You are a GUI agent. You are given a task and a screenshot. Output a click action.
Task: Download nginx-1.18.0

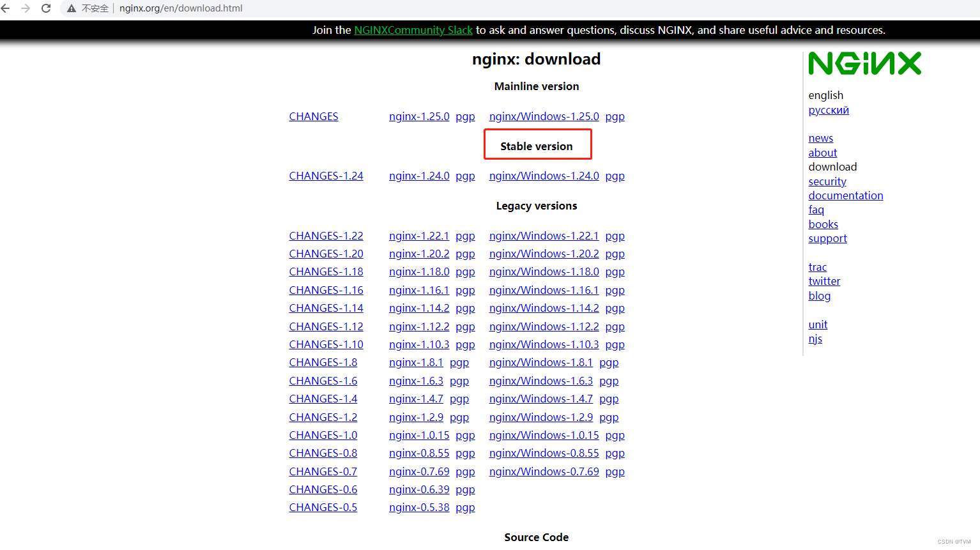pos(419,271)
